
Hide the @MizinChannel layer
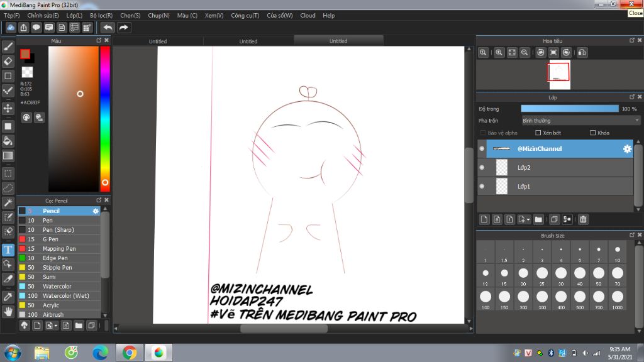click(x=482, y=148)
